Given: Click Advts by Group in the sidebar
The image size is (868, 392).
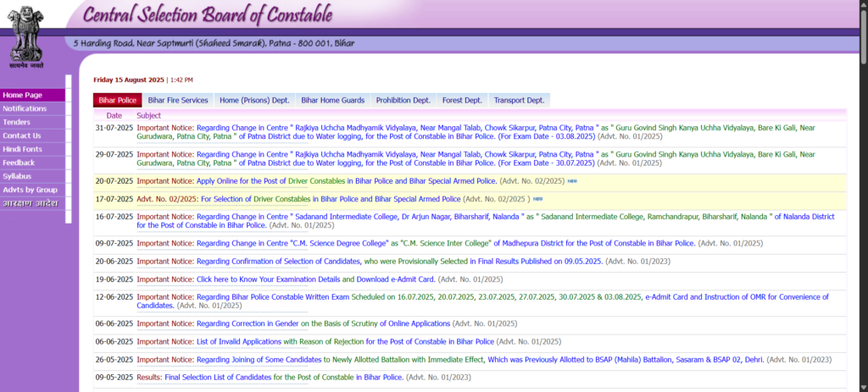Looking at the screenshot, I should 30,190.
